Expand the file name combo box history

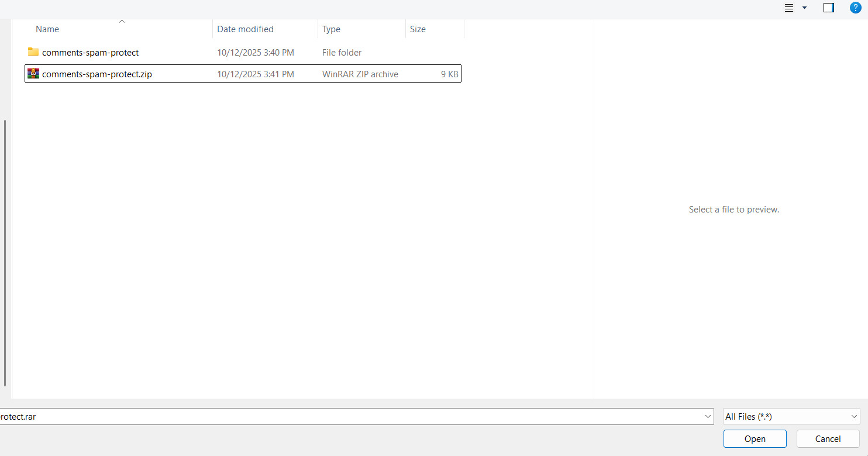coord(707,416)
